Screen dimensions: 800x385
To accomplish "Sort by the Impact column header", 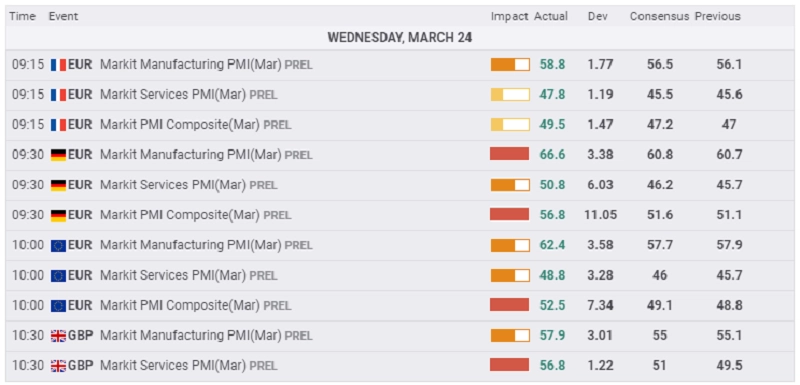I will coord(509,16).
